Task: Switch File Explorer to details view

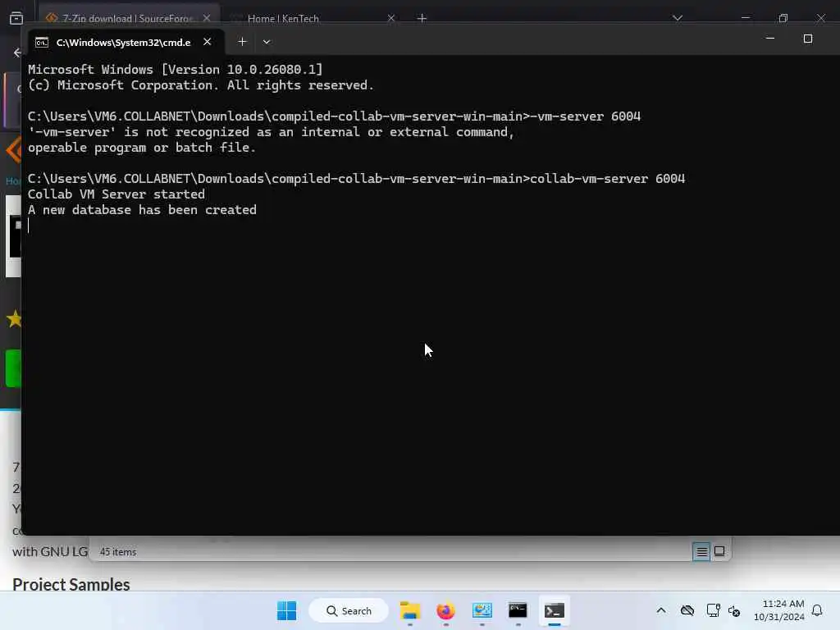Action: (x=701, y=551)
